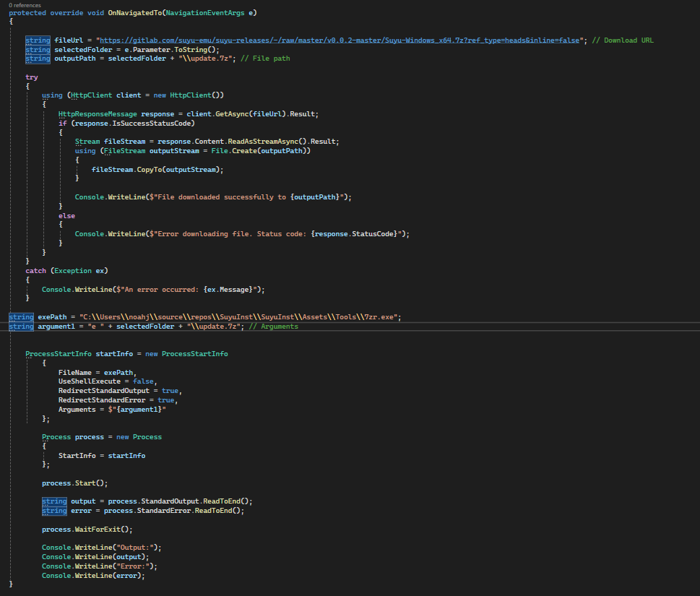The width and height of the screenshot is (700, 596).
Task: Click ReadAsStreamAsync() in the Stream line
Action: click(x=267, y=142)
